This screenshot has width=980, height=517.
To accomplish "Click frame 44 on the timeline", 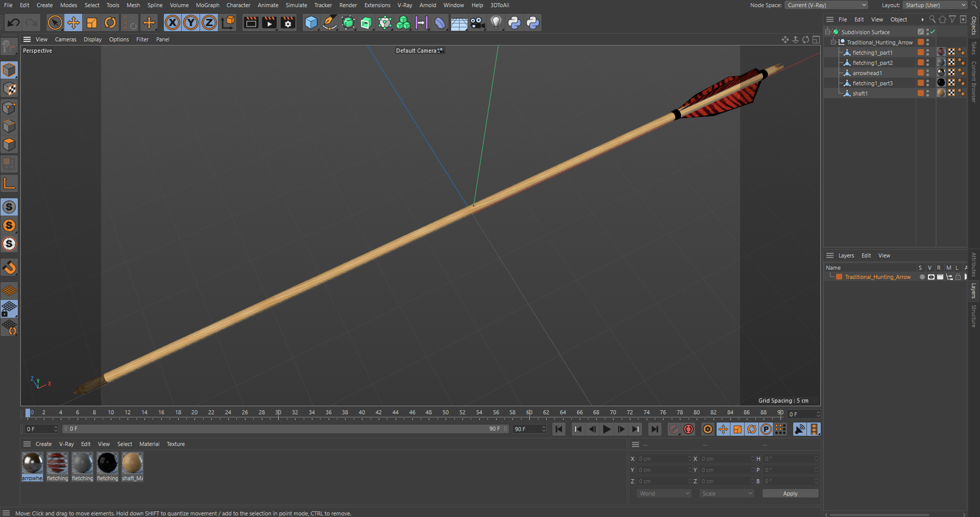I will pos(395,413).
